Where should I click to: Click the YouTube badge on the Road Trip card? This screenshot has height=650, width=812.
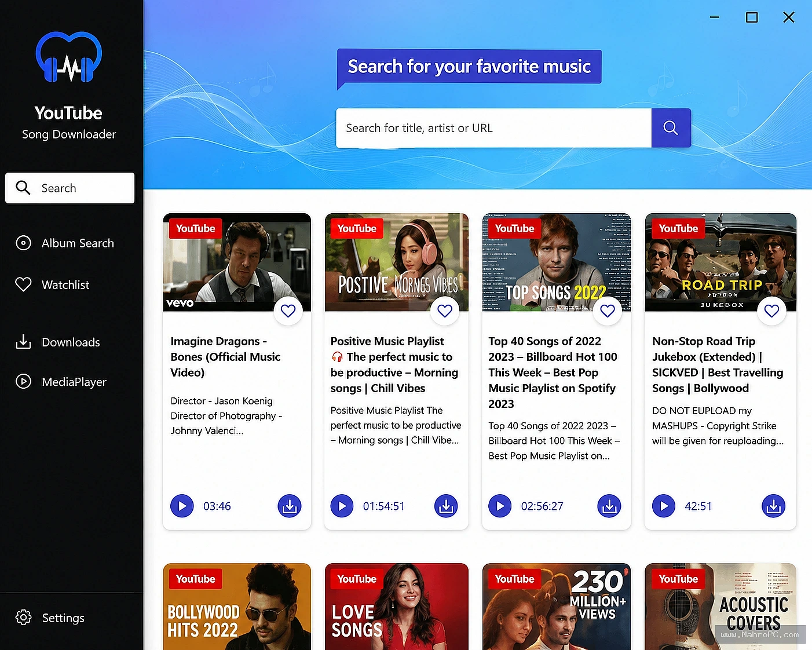(678, 228)
